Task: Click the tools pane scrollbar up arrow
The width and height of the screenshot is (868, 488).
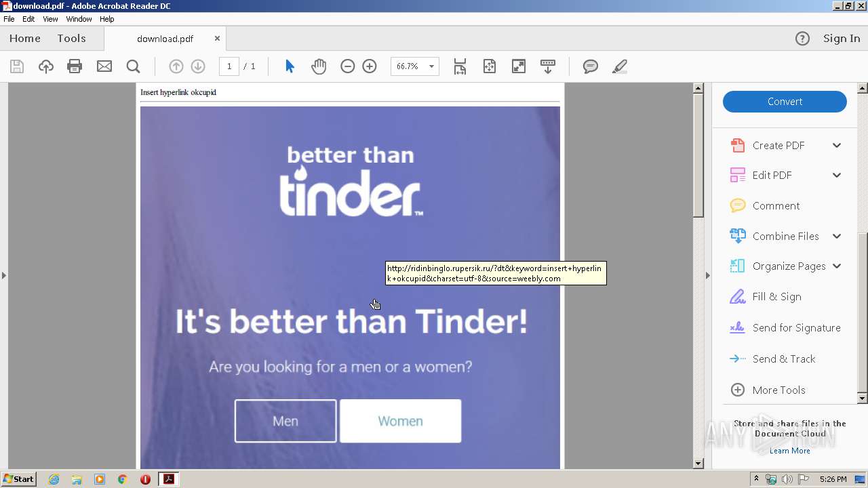Action: click(x=863, y=88)
